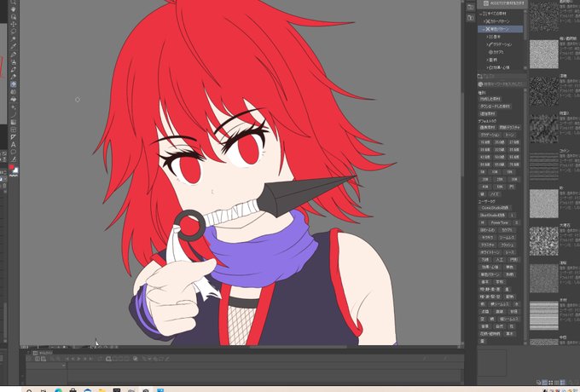Toggle the ダウンロードした素材 tag filter

pos(495,107)
